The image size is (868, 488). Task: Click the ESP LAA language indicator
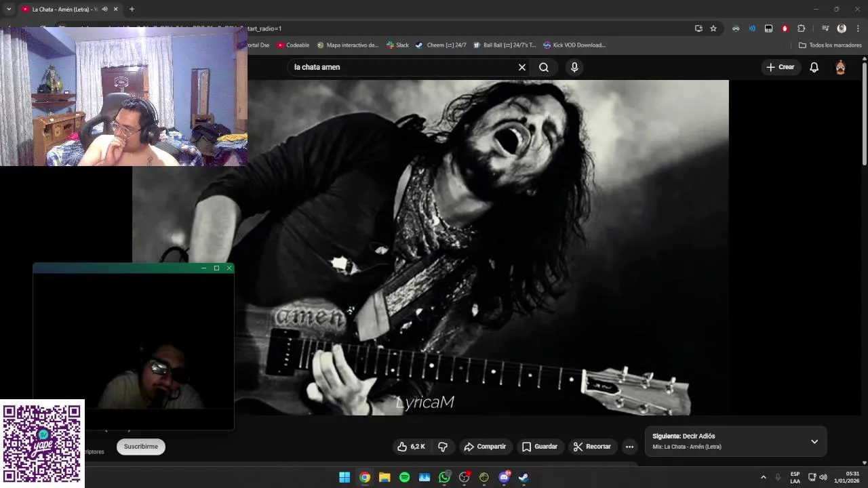click(x=795, y=477)
